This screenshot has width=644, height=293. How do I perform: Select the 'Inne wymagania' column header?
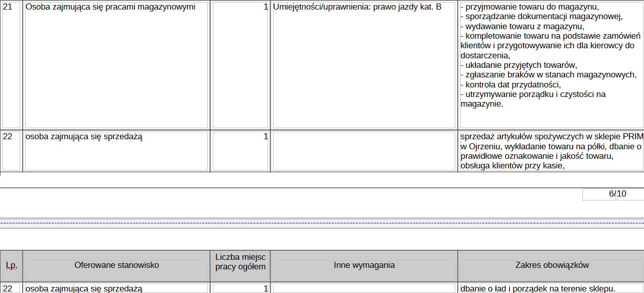pyautogui.click(x=364, y=265)
